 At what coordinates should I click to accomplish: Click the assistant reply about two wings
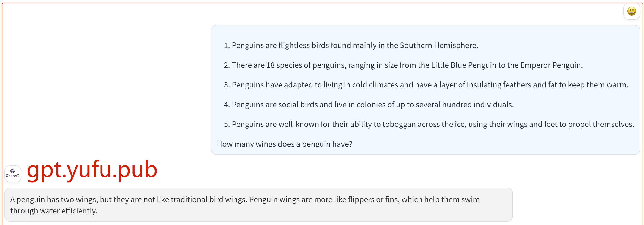259,205
